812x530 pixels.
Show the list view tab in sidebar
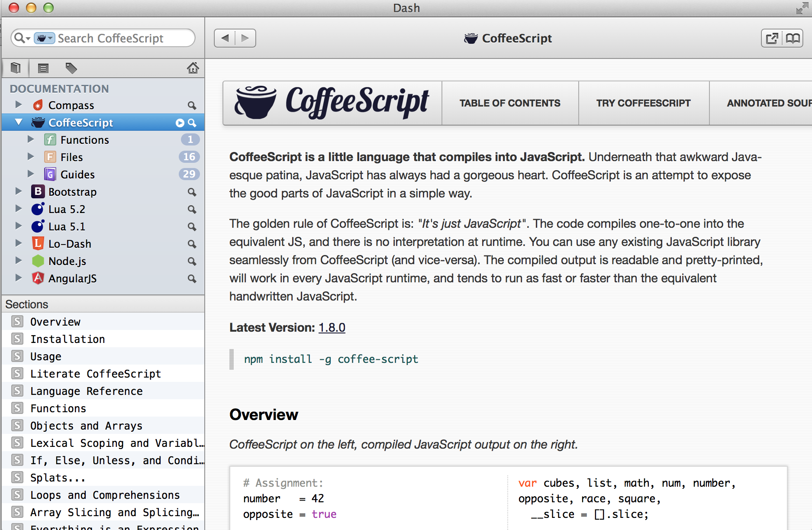43,68
